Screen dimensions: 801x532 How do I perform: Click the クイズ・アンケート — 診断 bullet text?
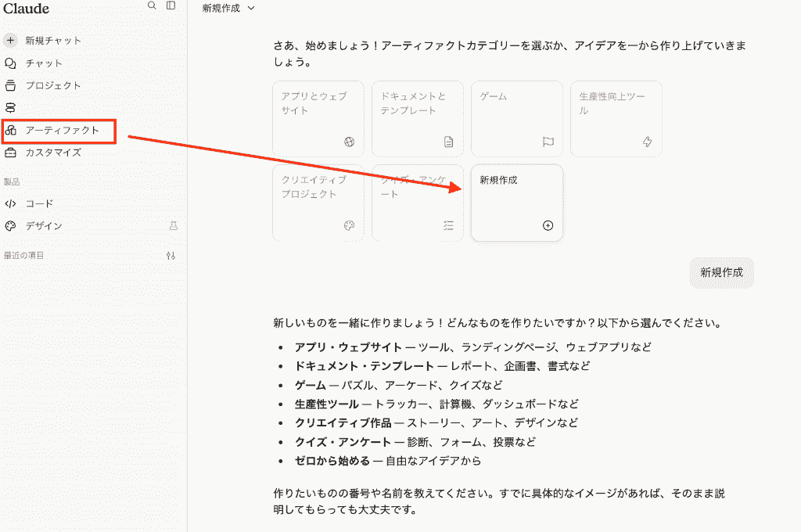point(415,441)
